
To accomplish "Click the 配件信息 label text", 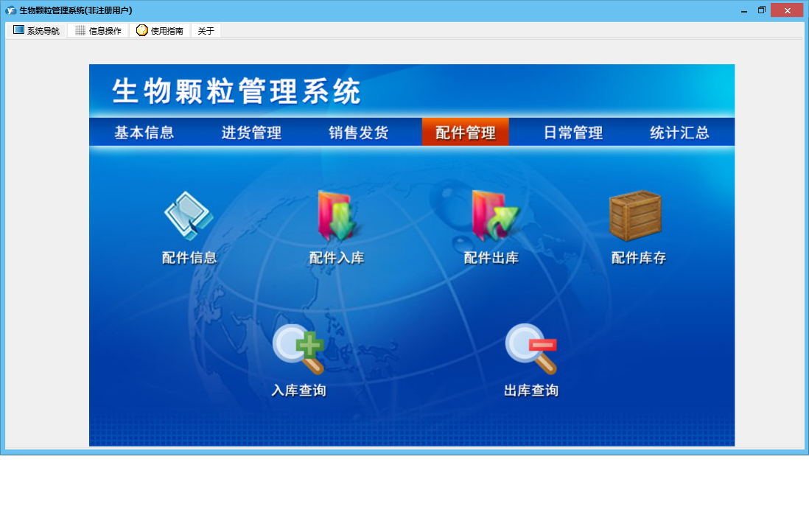I will 189,257.
